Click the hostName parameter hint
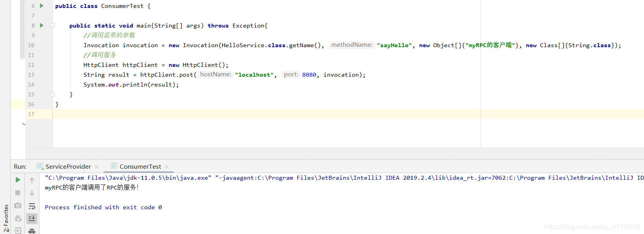Screen dimensions: 644x234 pyautogui.click(x=215, y=74)
